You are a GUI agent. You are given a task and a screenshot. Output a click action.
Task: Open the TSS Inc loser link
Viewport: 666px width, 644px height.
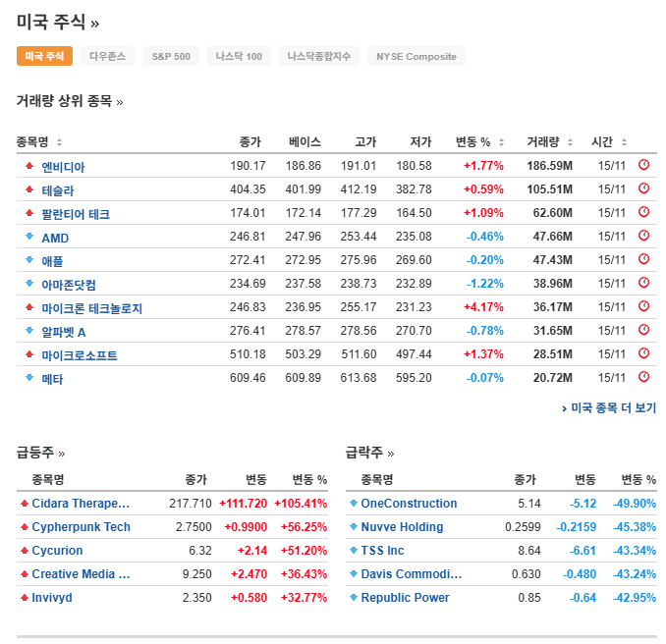coord(383,550)
